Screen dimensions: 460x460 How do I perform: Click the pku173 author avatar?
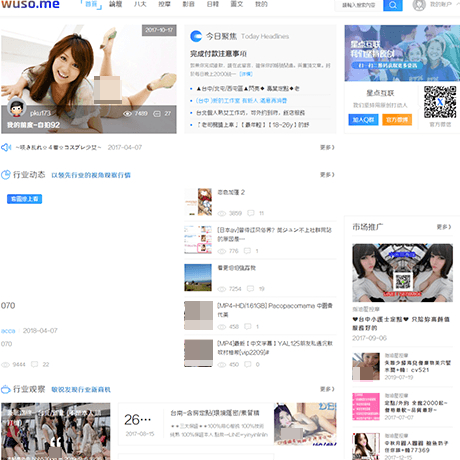coord(17,107)
